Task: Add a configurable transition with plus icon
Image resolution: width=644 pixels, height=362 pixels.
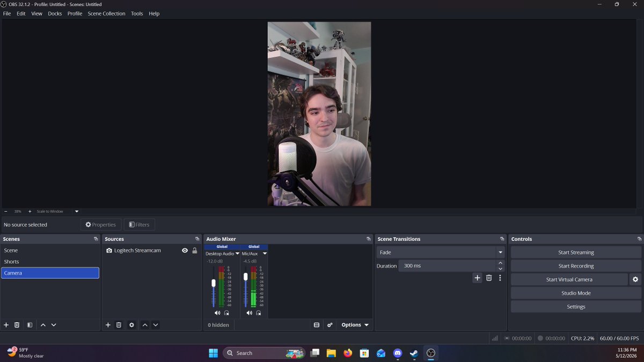Action: click(478, 278)
